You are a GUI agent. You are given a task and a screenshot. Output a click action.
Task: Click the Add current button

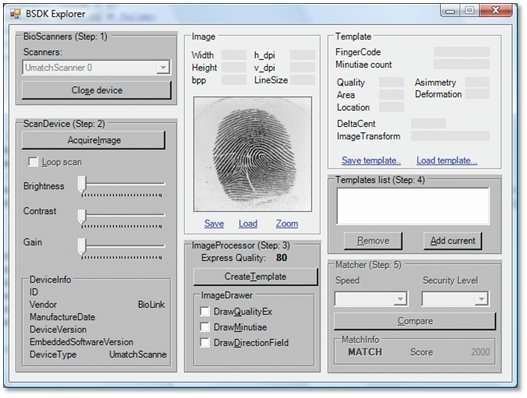pos(453,241)
